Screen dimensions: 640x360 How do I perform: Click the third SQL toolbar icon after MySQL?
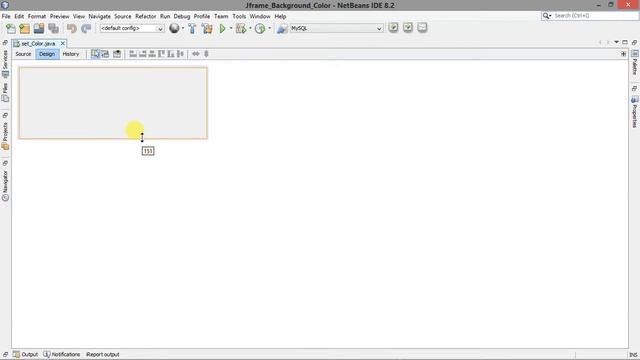[422, 27]
